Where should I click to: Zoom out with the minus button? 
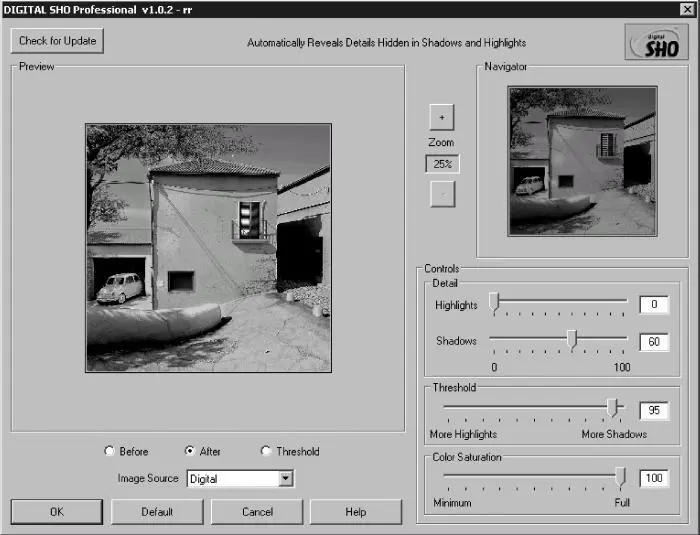click(442, 194)
